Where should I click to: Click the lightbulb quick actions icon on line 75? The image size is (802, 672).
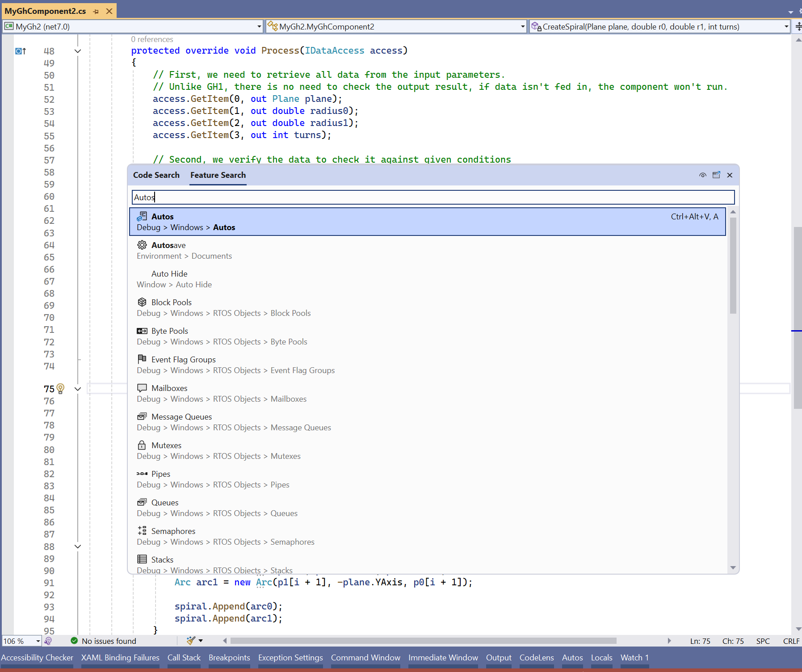tap(61, 389)
